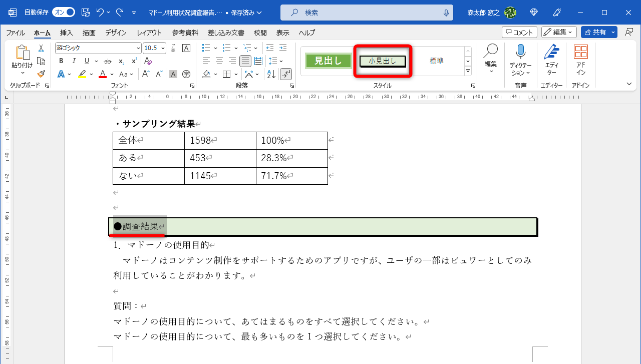Open the Borders dropdown arrow
Screen dimensions: 641x364
(x=235, y=74)
